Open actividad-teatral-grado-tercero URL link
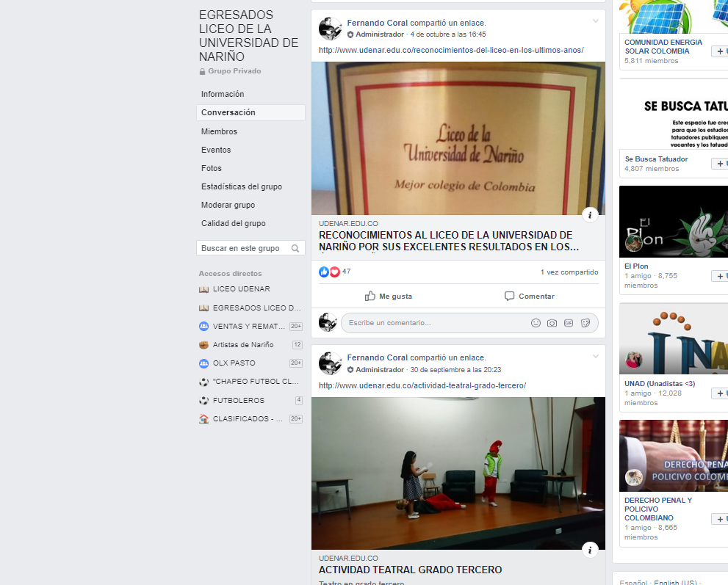This screenshot has width=728, height=585. coord(422,385)
